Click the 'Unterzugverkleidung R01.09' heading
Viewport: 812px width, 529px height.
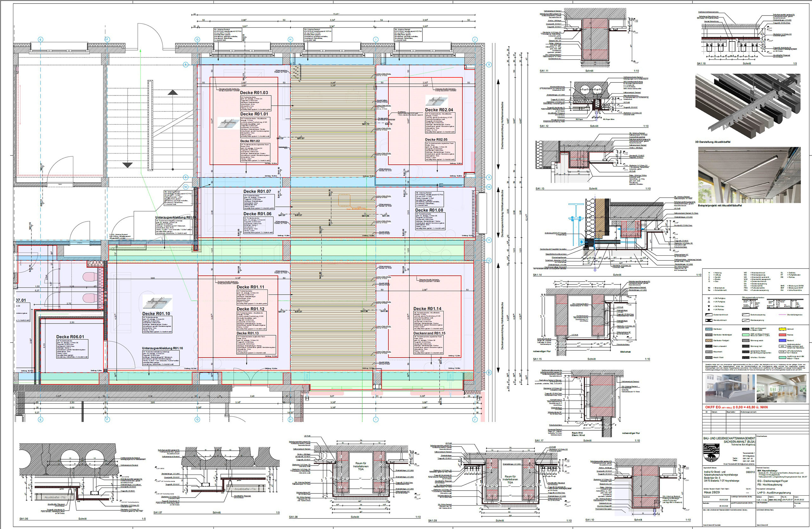(176, 217)
